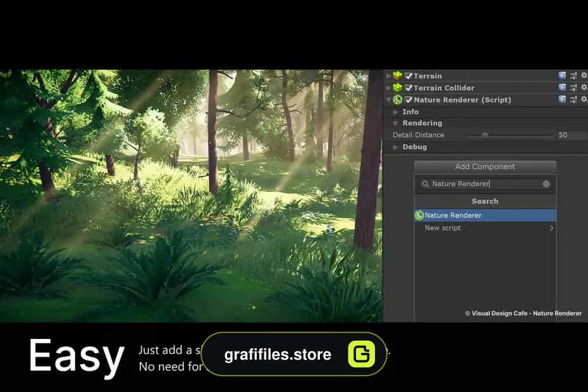
Task: Collapse the Nature Renderer (Script) component arrow
Action: 388,100
